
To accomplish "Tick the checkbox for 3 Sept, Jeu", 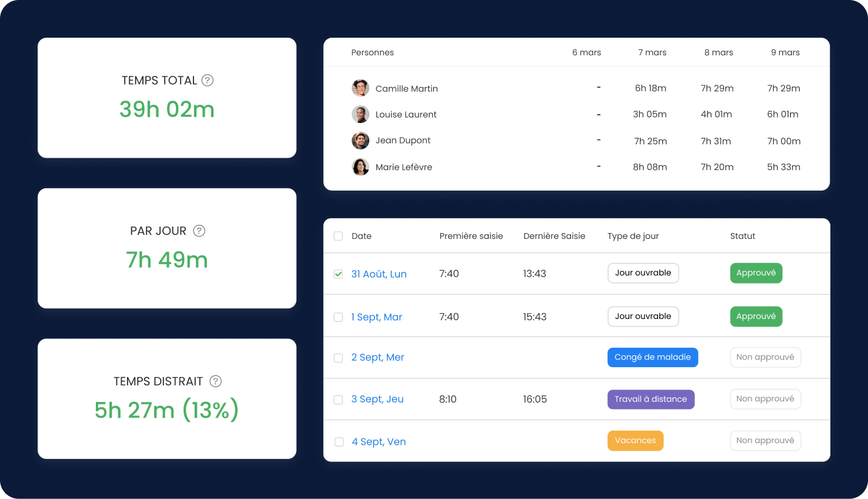I will [338, 400].
